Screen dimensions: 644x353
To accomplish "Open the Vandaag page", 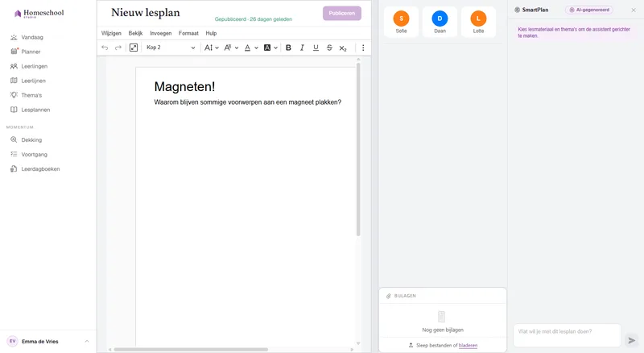I will click(x=32, y=37).
